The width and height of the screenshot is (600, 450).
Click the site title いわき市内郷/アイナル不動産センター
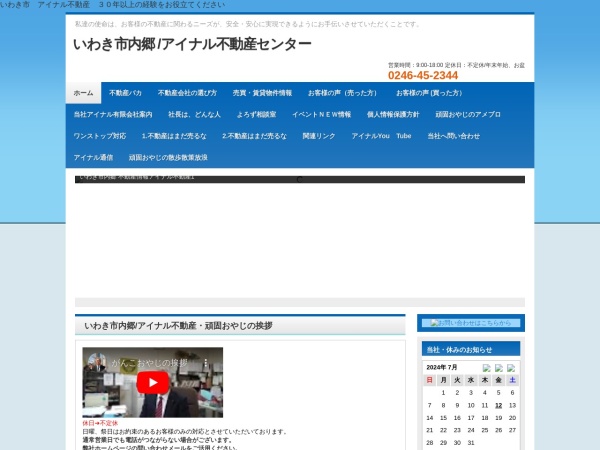pos(192,44)
